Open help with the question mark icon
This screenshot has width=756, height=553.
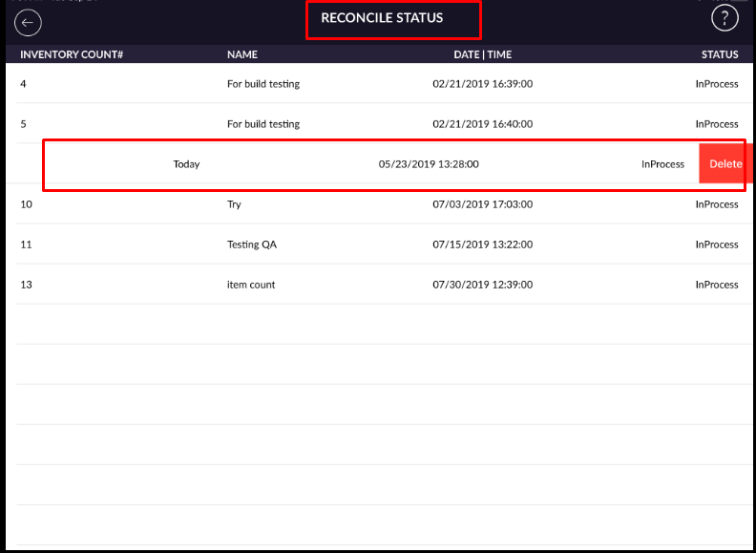click(725, 18)
